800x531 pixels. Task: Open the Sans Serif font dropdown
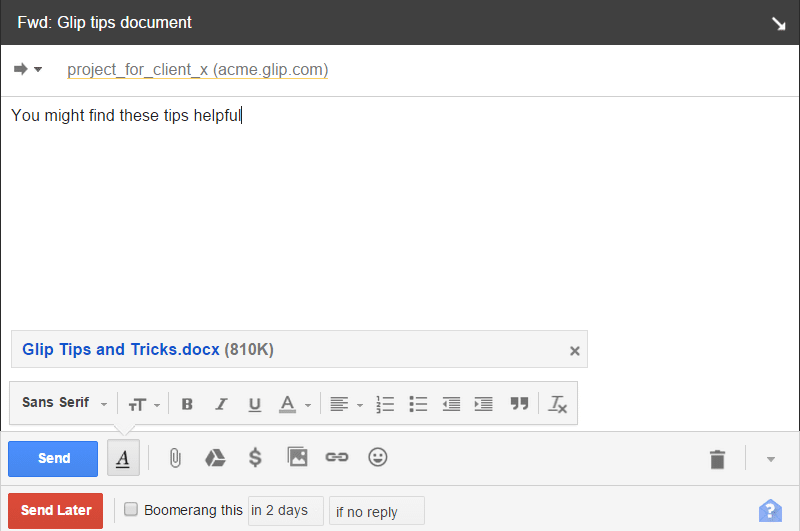(x=65, y=403)
